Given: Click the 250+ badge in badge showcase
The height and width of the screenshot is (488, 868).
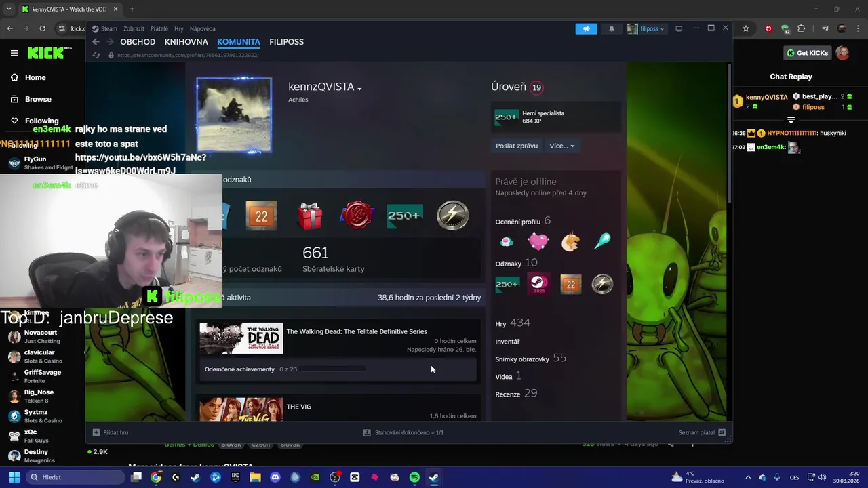Looking at the screenshot, I should click(405, 216).
